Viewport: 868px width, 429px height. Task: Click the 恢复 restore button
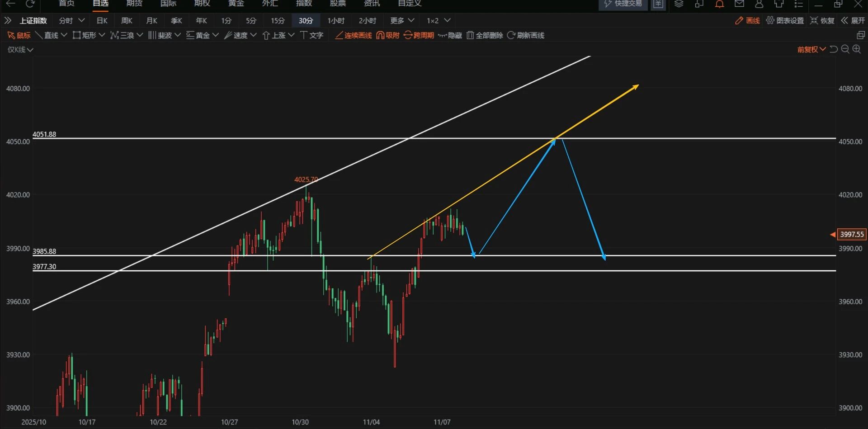822,20
